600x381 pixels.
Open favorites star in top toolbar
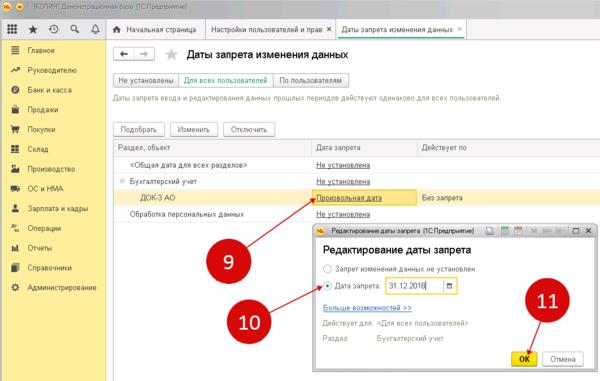coord(33,29)
